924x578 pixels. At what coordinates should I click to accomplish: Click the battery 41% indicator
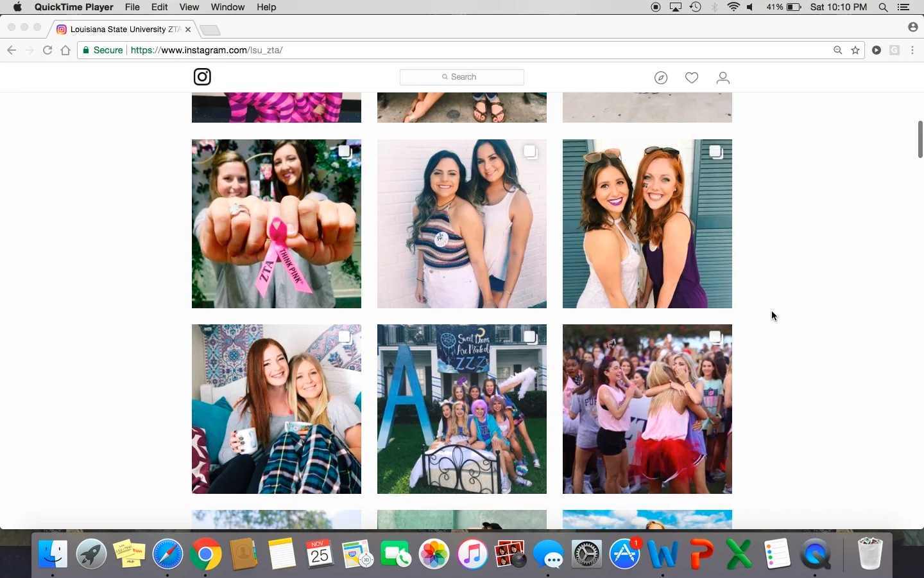(783, 7)
